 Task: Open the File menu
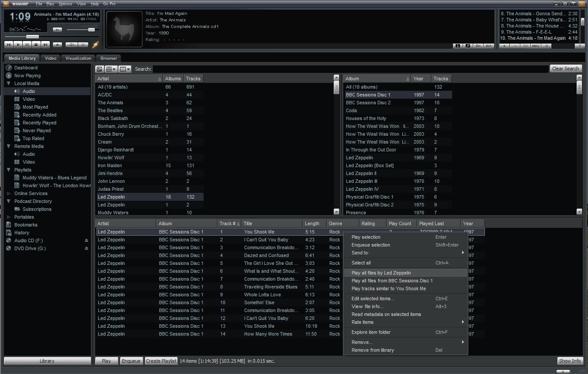click(39, 4)
